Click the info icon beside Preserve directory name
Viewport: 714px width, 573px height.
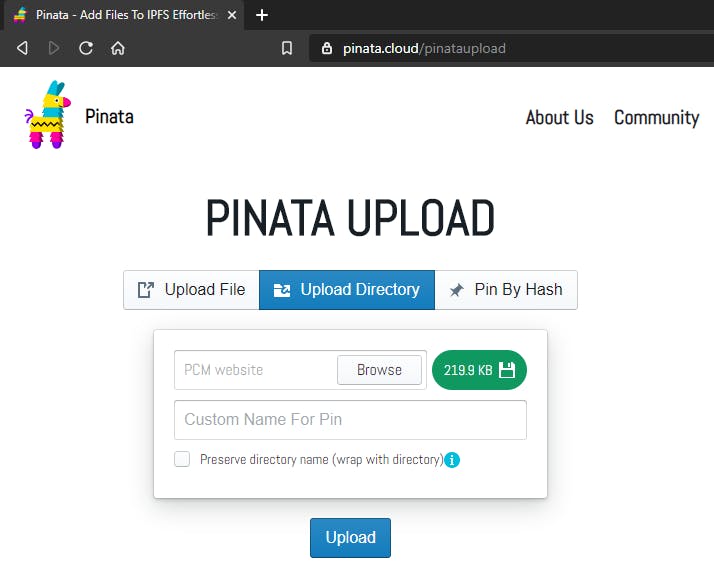click(452, 460)
